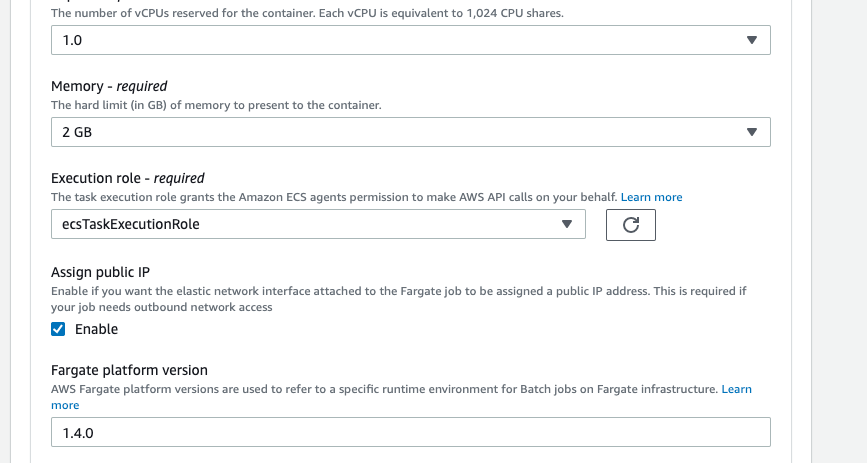Click the Fargate platform version field with 1.4.0
Viewport: 867px width, 463px height.
(x=410, y=432)
